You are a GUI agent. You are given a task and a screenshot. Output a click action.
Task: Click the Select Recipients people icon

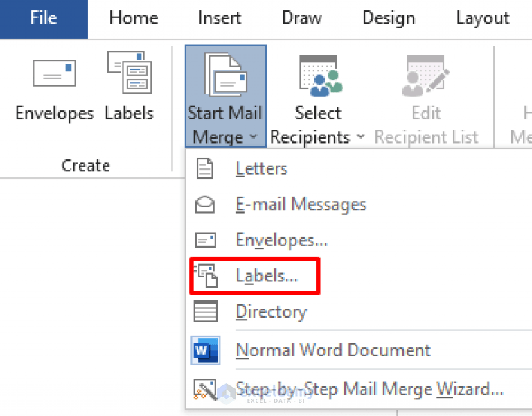click(321, 76)
